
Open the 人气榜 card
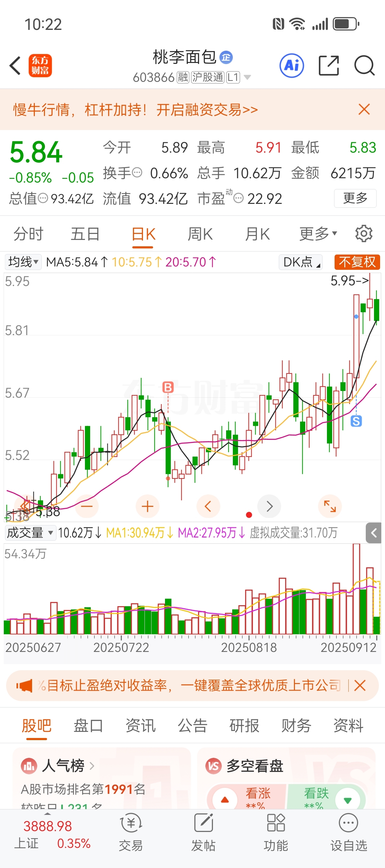click(101, 778)
